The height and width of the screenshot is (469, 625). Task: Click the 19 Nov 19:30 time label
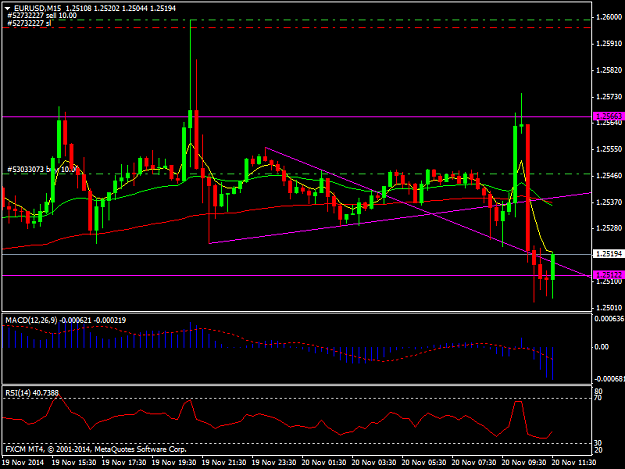coord(174,463)
